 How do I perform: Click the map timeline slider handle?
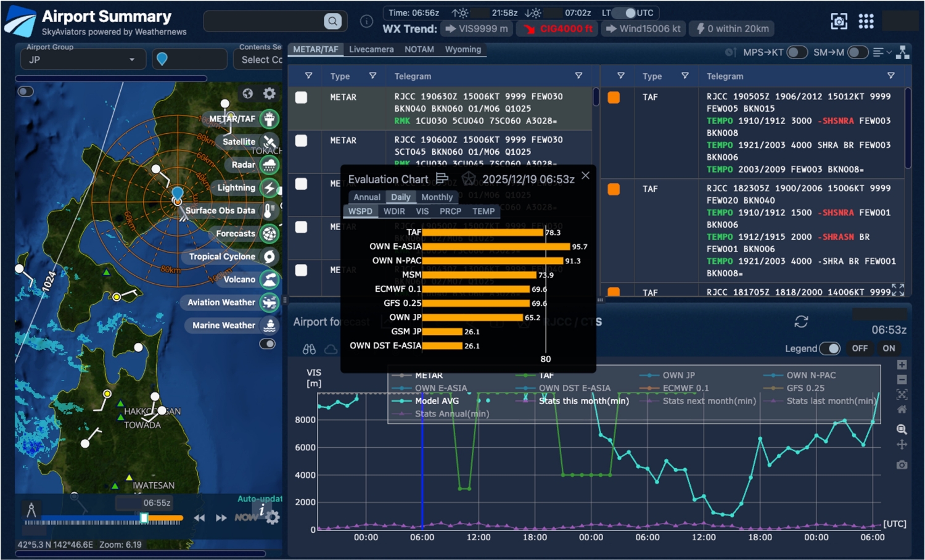144,518
